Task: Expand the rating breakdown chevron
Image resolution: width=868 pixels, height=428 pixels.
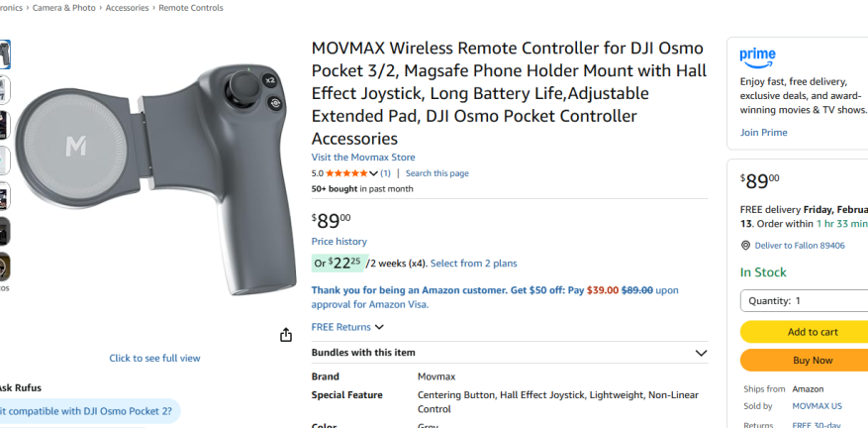Action: tap(373, 173)
